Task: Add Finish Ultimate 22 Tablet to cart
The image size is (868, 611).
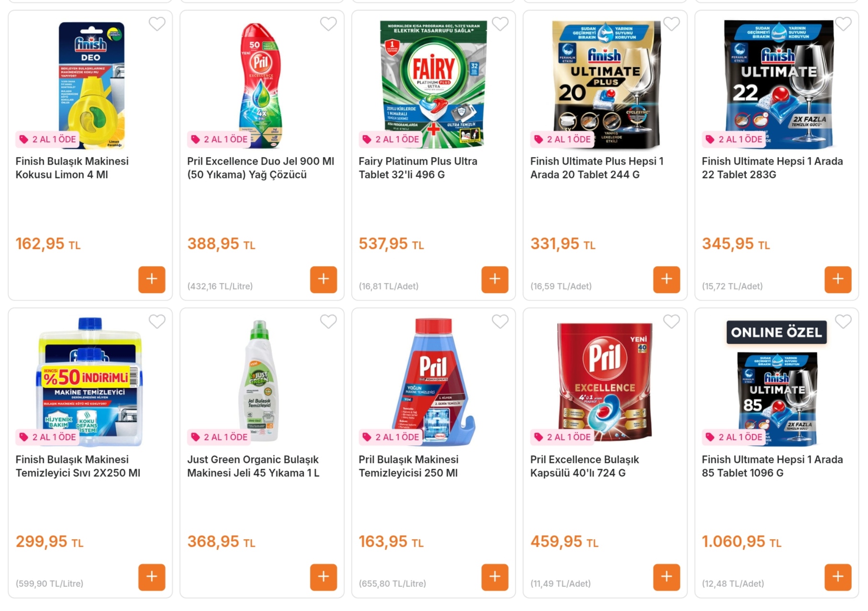Action: click(837, 279)
